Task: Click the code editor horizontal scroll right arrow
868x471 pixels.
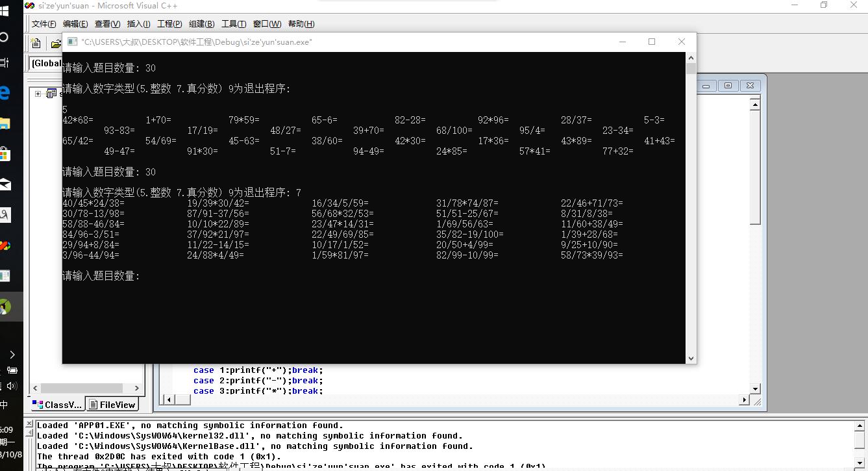Action: click(x=744, y=400)
